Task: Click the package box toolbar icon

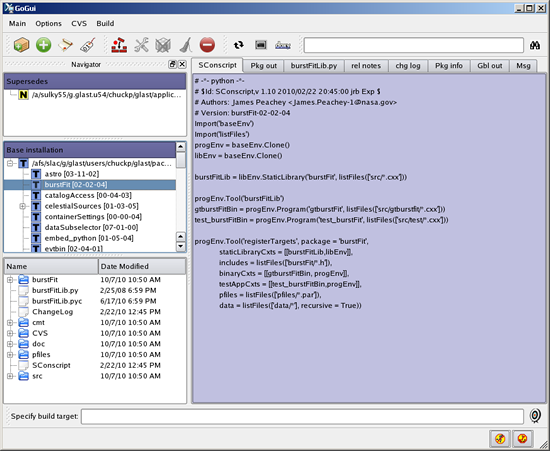Action: pyautogui.click(x=21, y=45)
